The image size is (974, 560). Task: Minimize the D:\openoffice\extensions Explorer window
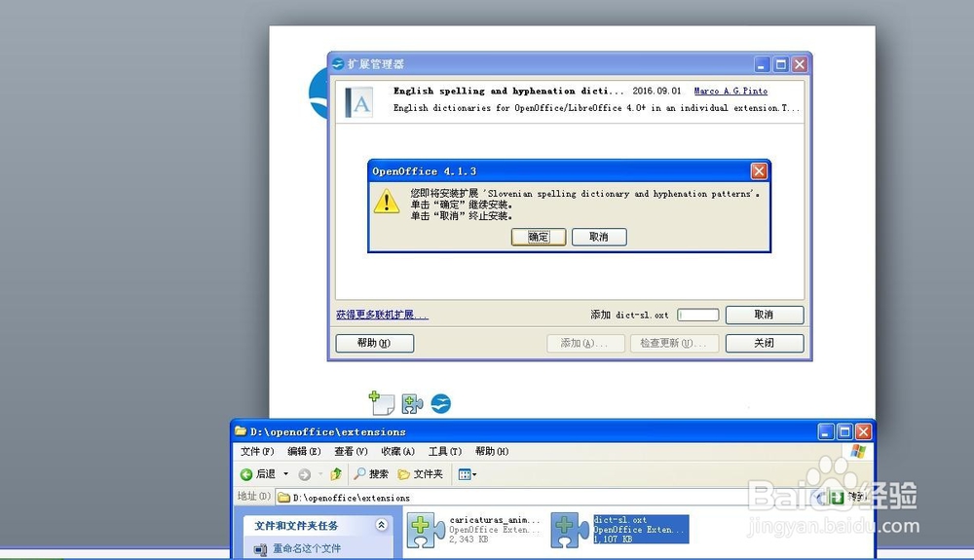(x=826, y=431)
